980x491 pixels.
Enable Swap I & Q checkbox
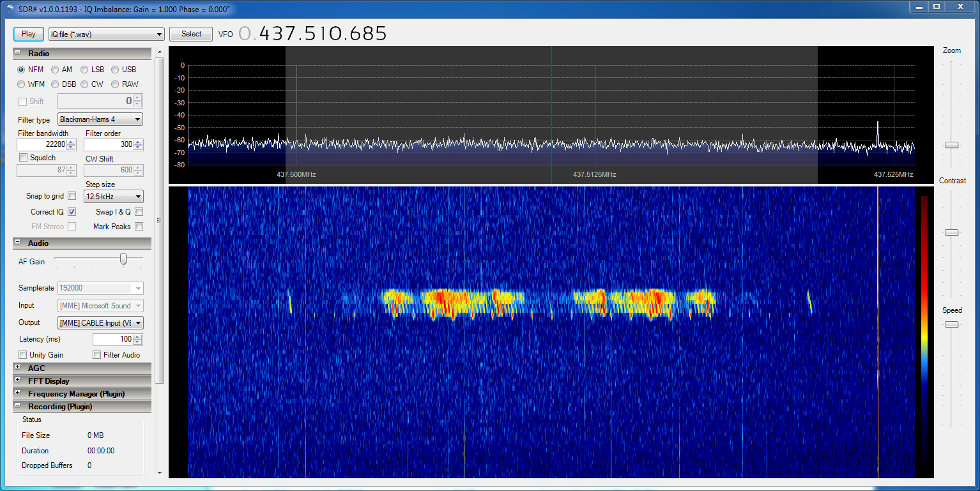[139, 211]
